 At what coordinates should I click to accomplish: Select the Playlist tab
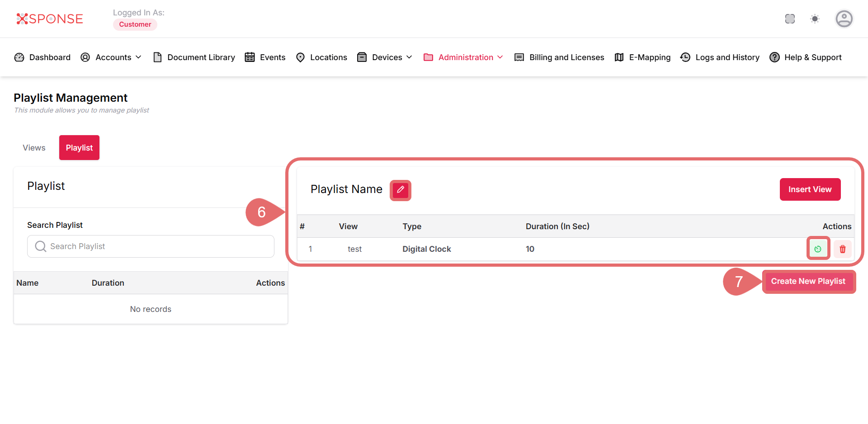coord(79,148)
